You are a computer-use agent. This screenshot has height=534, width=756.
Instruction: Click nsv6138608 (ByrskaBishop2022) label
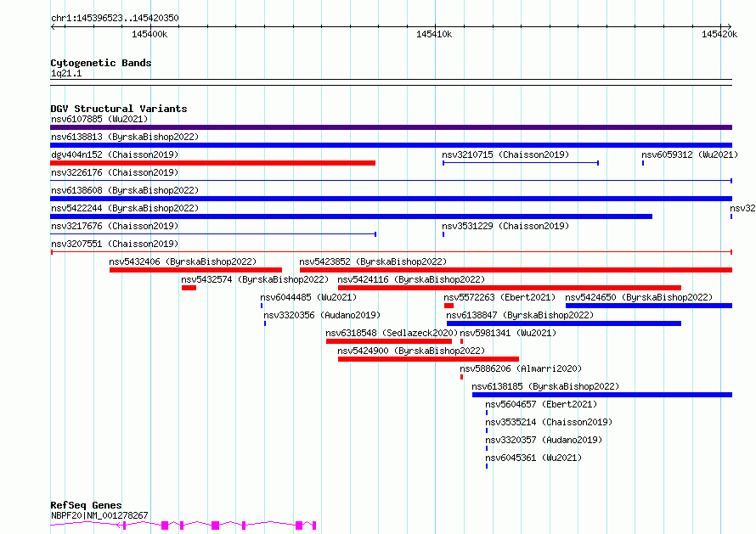tap(125, 190)
